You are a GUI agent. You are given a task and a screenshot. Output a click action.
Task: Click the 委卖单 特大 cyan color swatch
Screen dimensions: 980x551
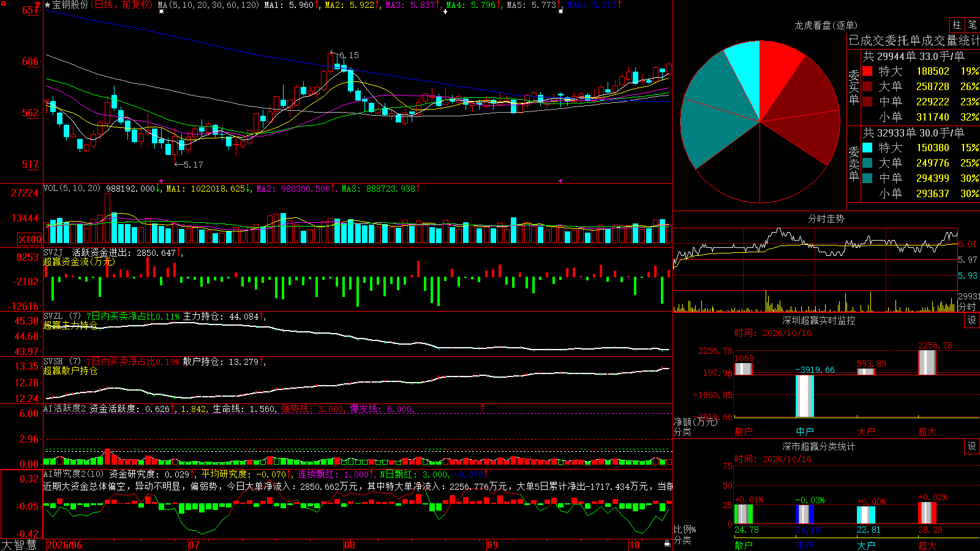(867, 148)
